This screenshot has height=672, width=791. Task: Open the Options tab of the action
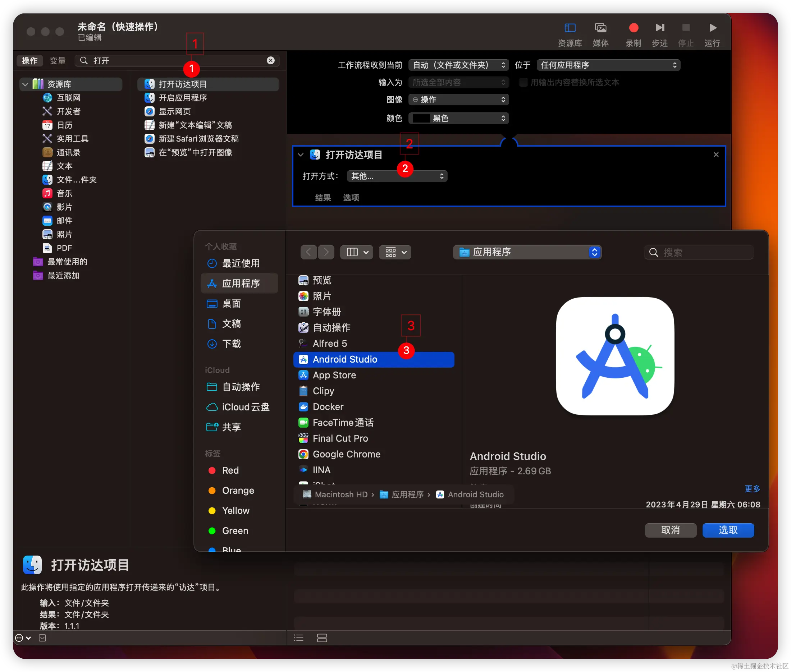351,197
